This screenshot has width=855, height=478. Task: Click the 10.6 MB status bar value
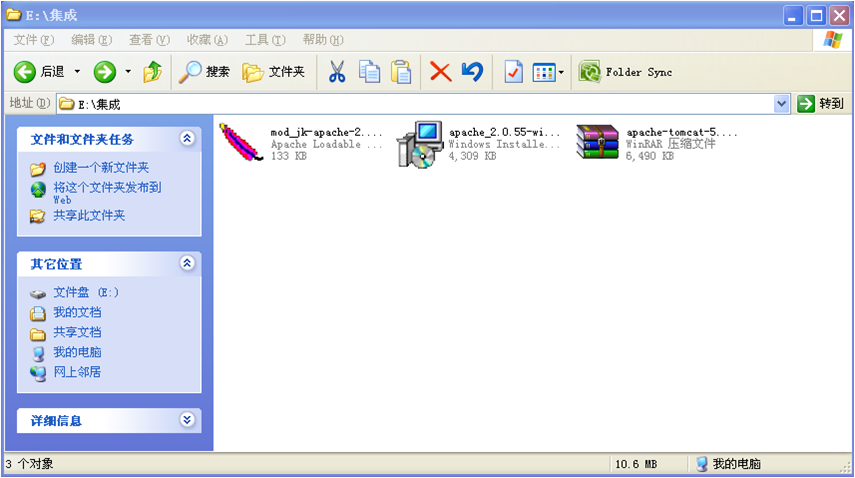tap(636, 464)
